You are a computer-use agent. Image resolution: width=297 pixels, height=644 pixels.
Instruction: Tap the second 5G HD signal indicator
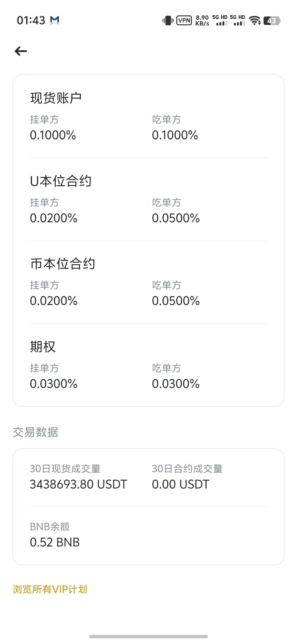click(x=238, y=21)
